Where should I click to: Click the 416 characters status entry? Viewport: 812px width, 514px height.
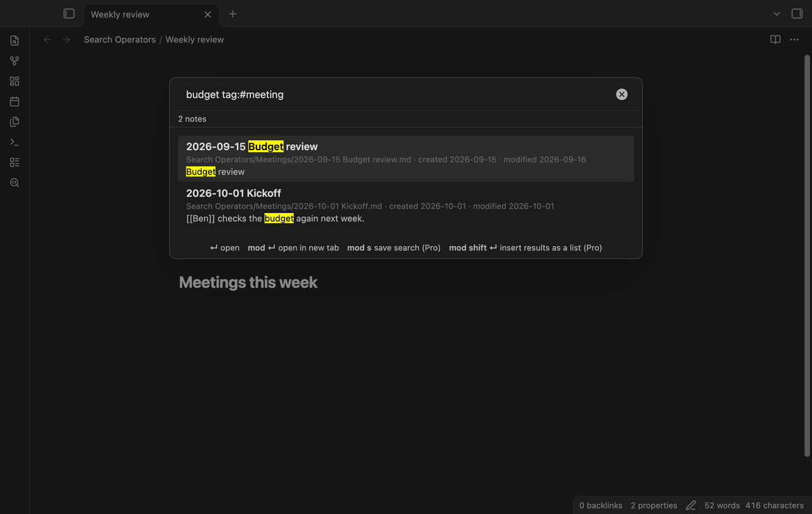click(775, 505)
